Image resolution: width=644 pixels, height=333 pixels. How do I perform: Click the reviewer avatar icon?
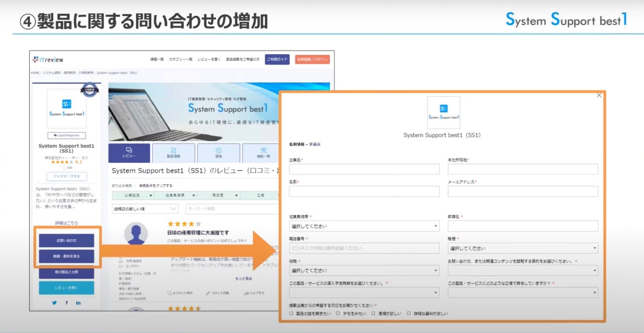[136, 234]
